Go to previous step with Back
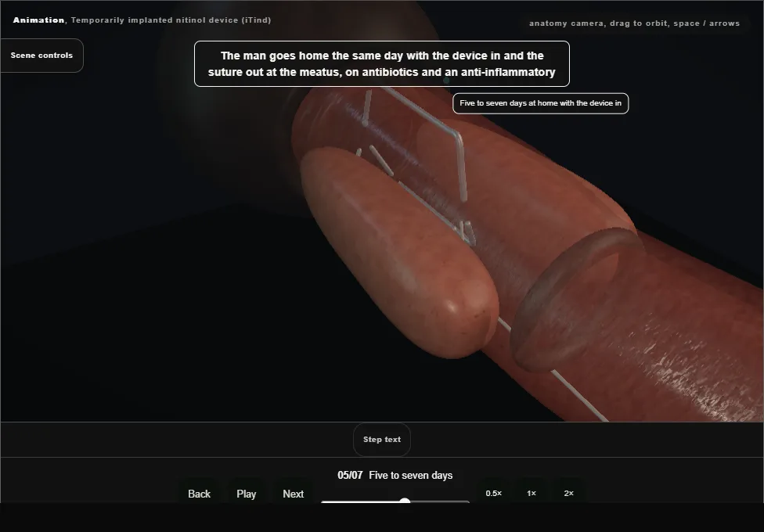This screenshot has height=532, width=764. click(200, 494)
